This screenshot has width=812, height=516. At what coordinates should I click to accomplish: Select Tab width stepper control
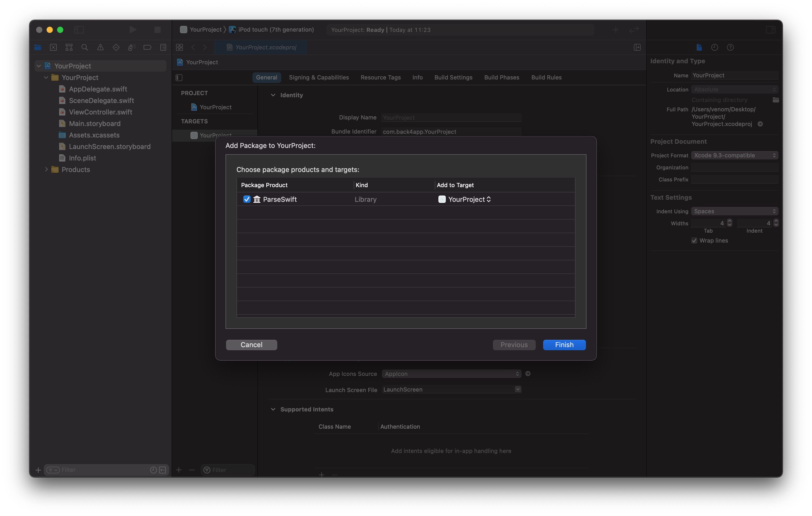[729, 223]
